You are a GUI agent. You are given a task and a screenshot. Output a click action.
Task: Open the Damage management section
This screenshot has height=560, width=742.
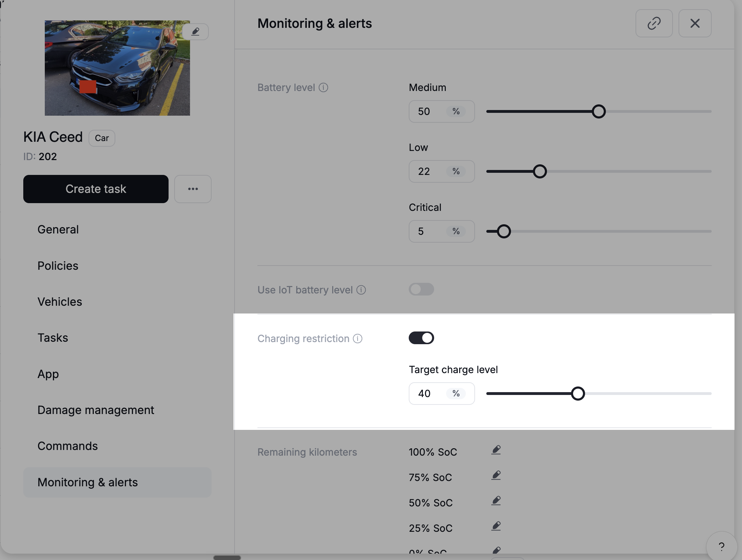117,410
